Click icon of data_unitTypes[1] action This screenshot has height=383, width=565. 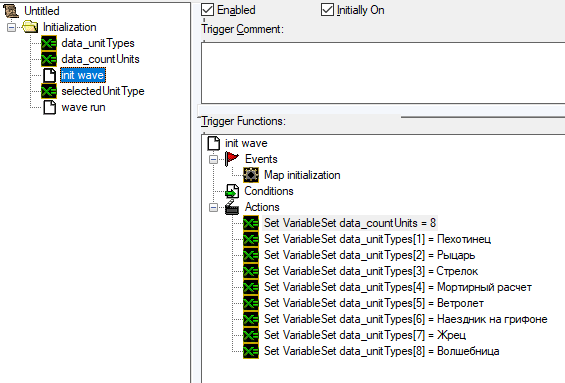[251, 239]
